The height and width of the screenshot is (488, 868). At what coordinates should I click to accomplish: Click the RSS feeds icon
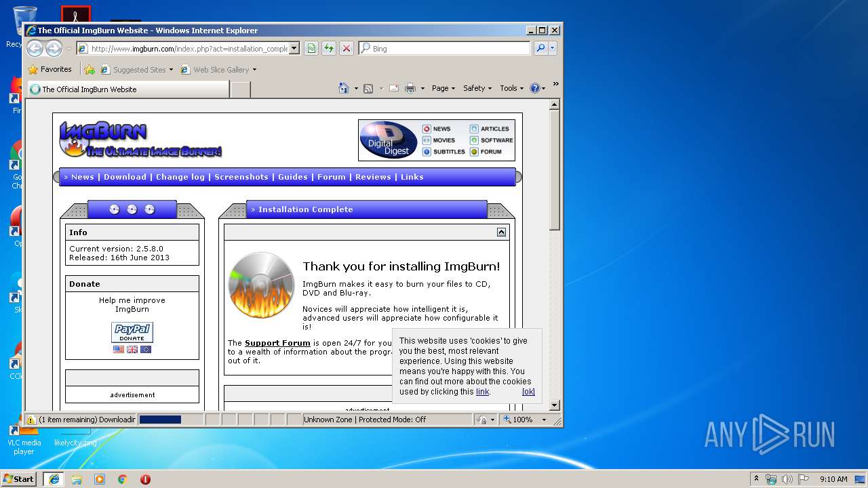click(x=368, y=88)
